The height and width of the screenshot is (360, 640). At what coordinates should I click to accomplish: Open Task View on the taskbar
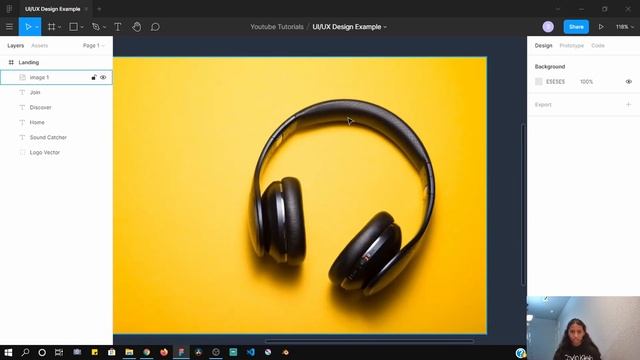click(59, 352)
